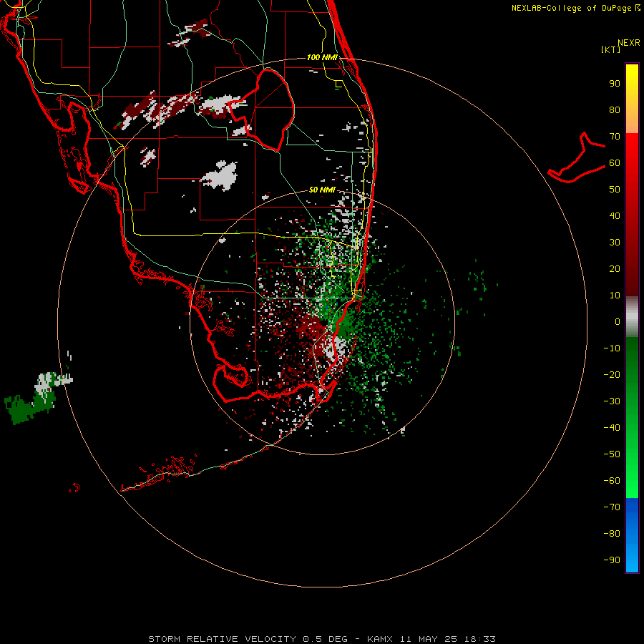
Task: Click the NEXR label above the scale
Action: 629,43
